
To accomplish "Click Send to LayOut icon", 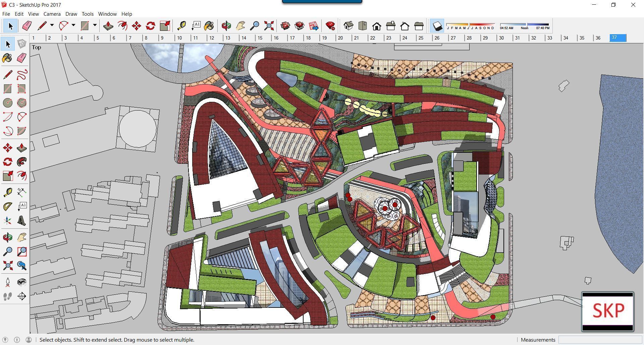I will (314, 26).
